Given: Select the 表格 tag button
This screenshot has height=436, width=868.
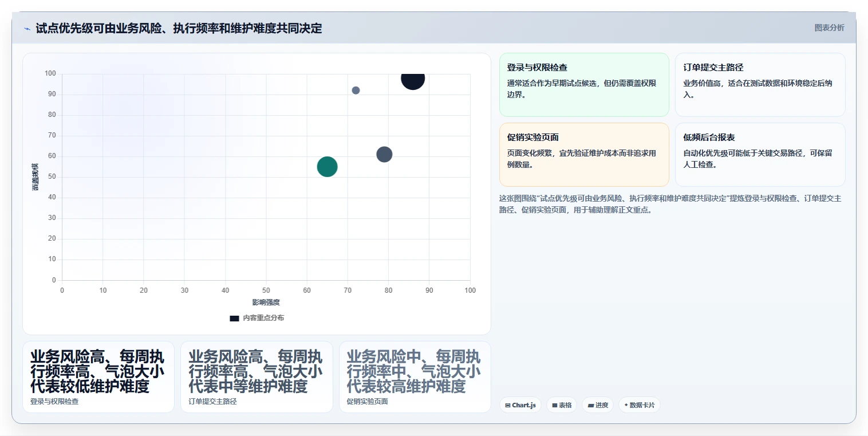Looking at the screenshot, I should point(562,405).
